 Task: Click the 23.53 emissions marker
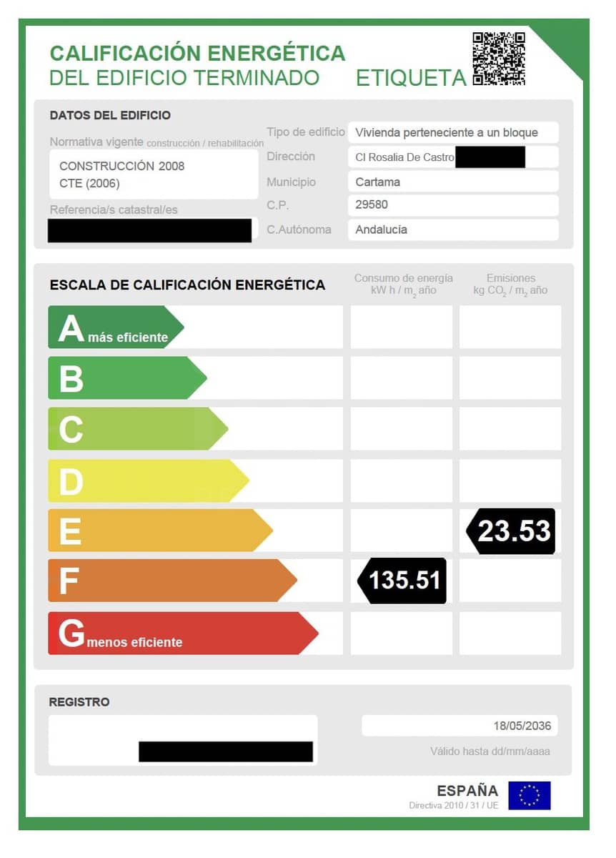tap(510, 531)
